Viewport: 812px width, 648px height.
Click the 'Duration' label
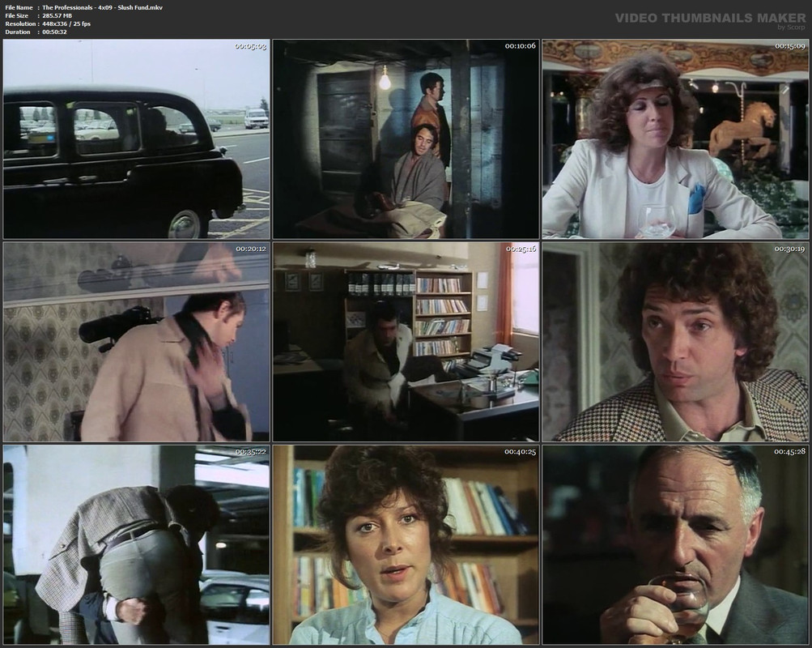click(x=18, y=32)
